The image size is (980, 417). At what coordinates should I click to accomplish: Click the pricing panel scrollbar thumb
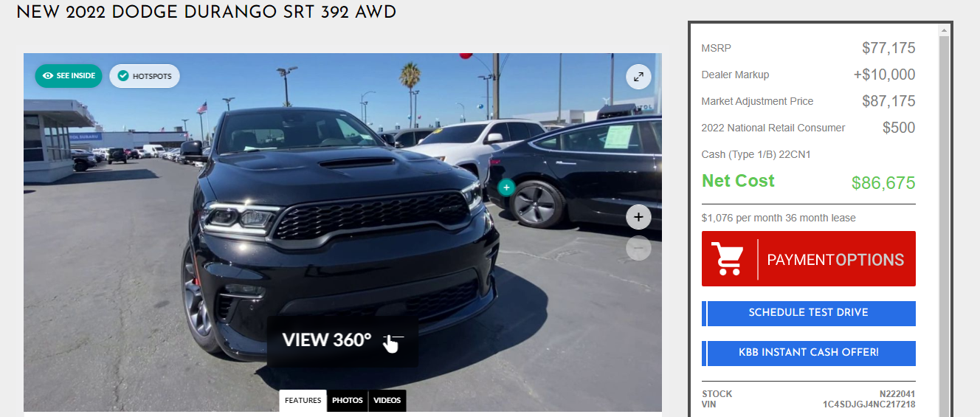(x=944, y=221)
